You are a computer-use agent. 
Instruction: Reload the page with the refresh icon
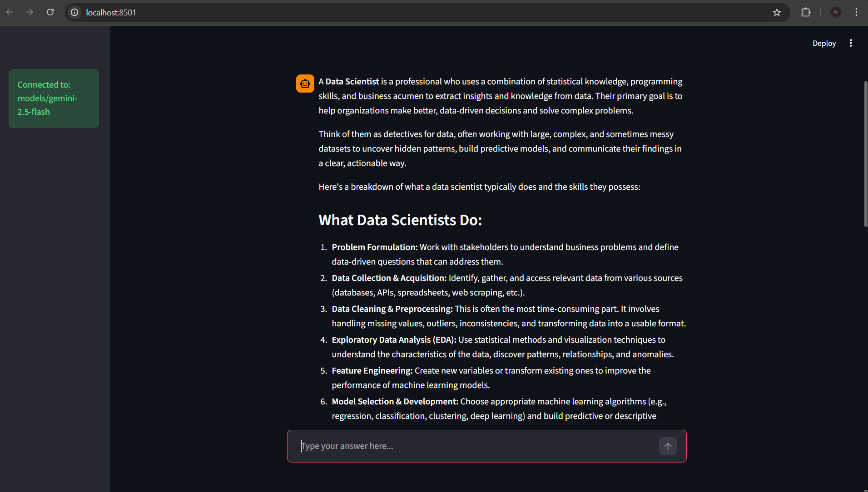coord(50,12)
